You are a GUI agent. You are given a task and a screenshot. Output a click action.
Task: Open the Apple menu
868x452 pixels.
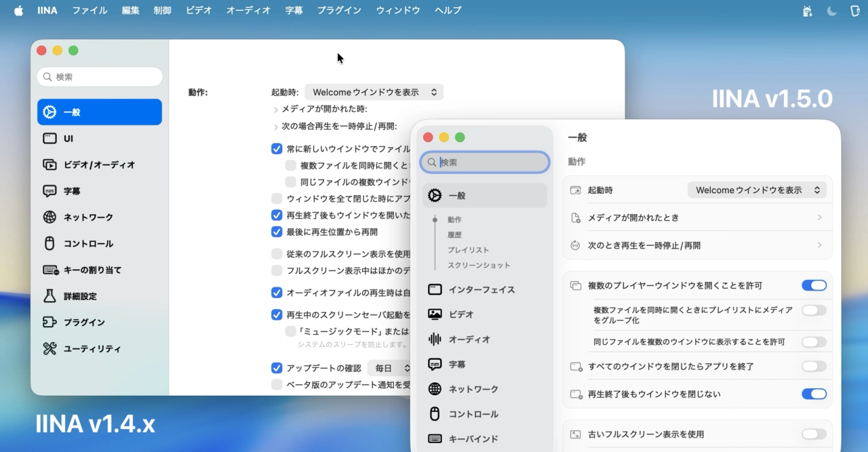coord(18,10)
